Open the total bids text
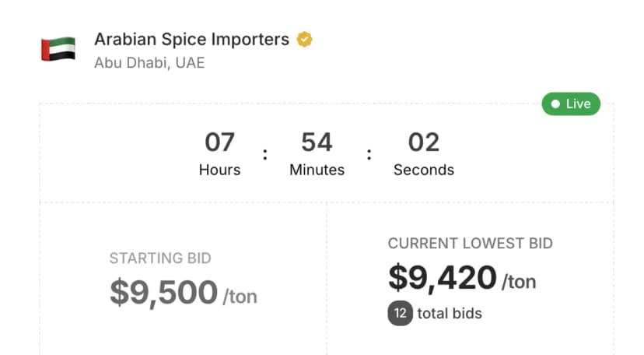644x355 pixels. (x=450, y=314)
